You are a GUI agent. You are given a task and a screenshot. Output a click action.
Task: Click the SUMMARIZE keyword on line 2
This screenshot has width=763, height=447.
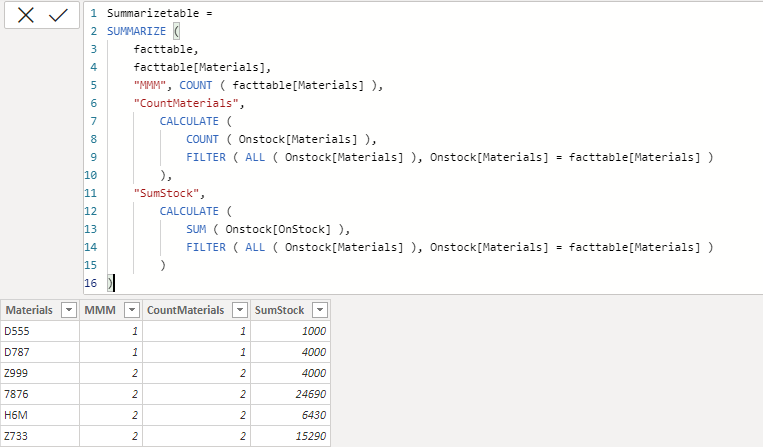pos(136,31)
